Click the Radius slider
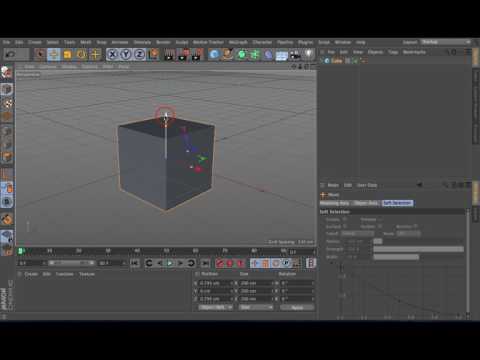 [418, 241]
